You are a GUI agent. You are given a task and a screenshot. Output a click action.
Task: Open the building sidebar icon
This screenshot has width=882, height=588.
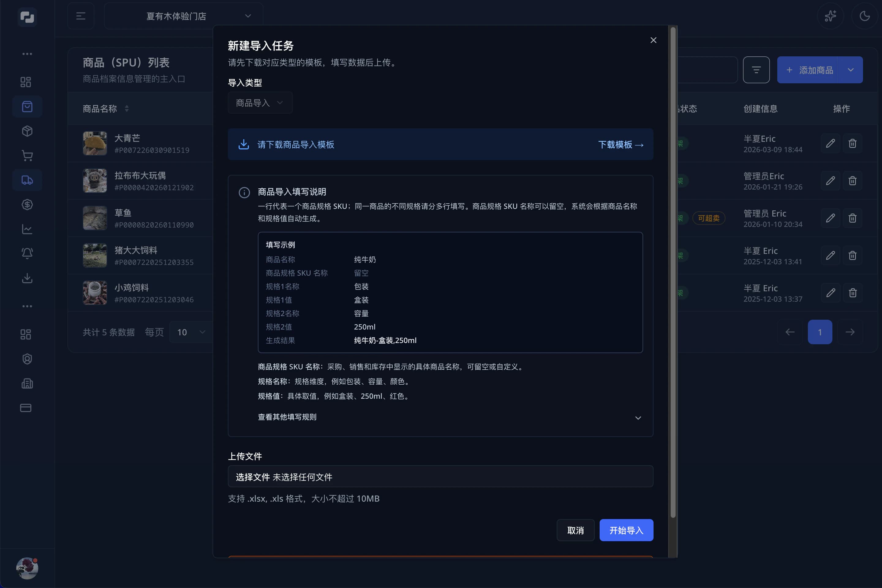[x=27, y=384]
